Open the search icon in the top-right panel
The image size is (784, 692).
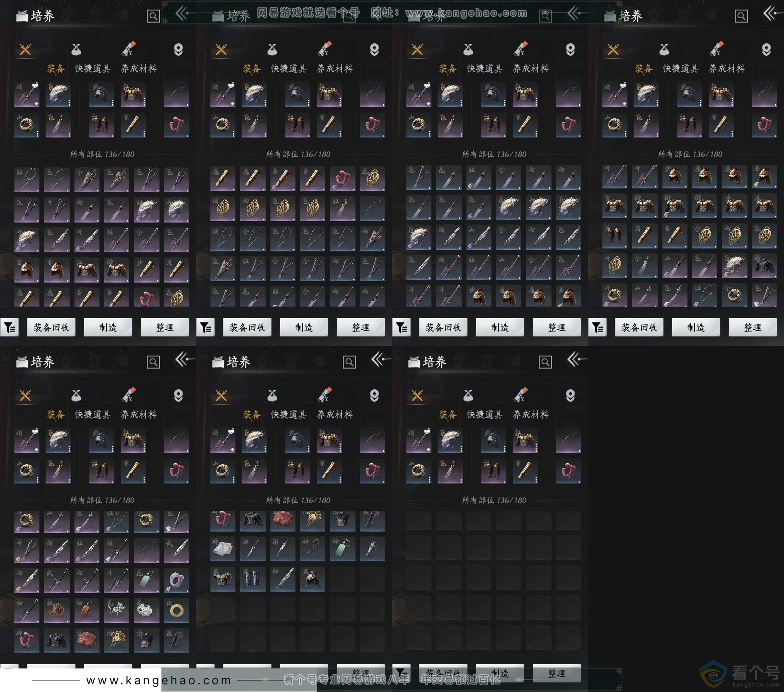coord(741,16)
